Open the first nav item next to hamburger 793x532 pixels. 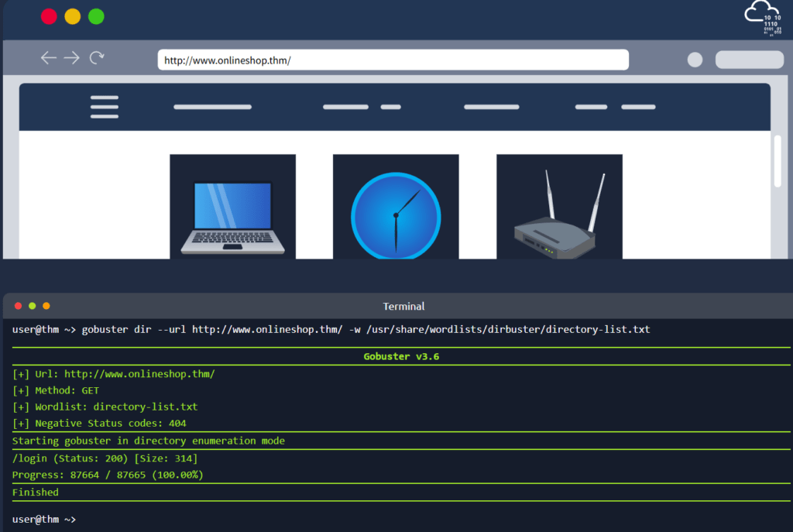[212, 107]
